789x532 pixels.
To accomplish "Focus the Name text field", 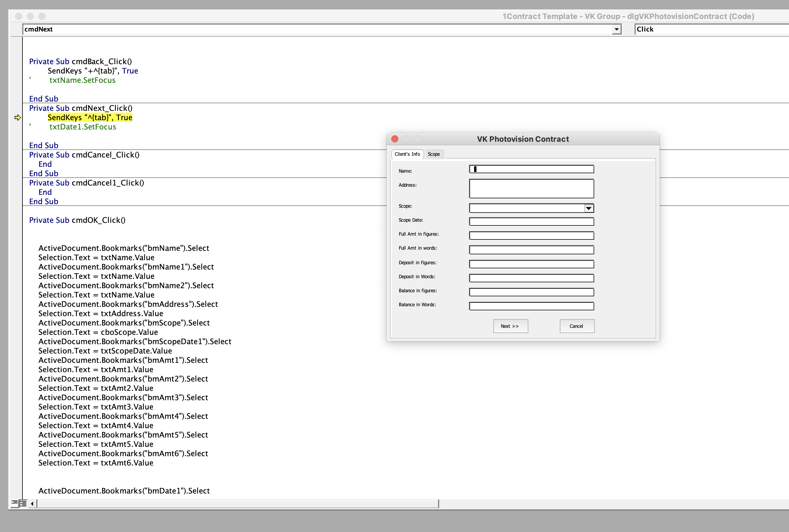I will coord(532,169).
